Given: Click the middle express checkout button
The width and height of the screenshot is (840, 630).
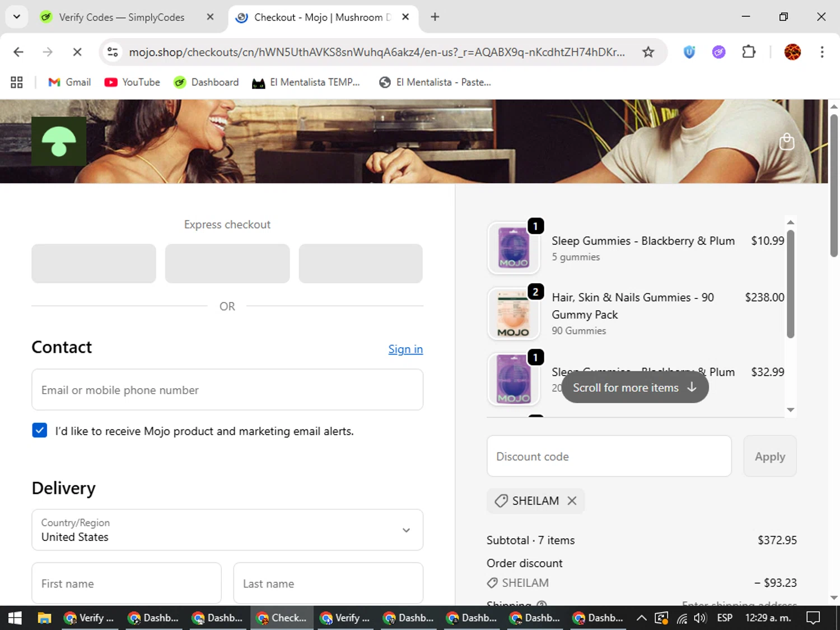Looking at the screenshot, I should point(227,263).
